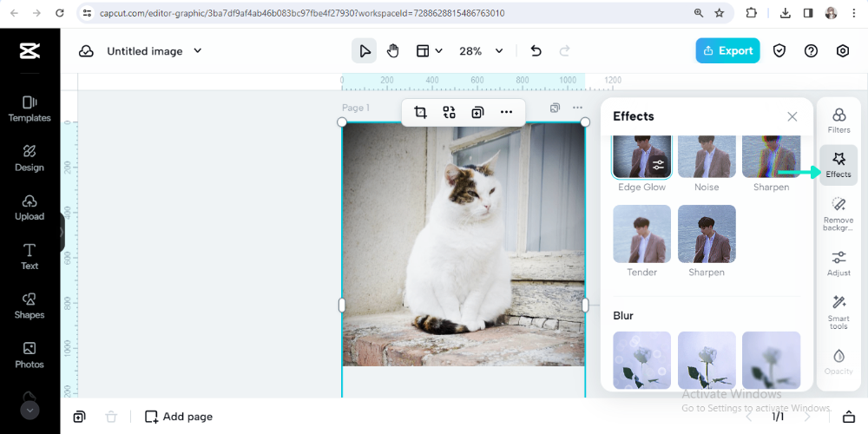This screenshot has width=868, height=434.
Task: Expand the 28% zoom dropdown
Action: coord(498,51)
